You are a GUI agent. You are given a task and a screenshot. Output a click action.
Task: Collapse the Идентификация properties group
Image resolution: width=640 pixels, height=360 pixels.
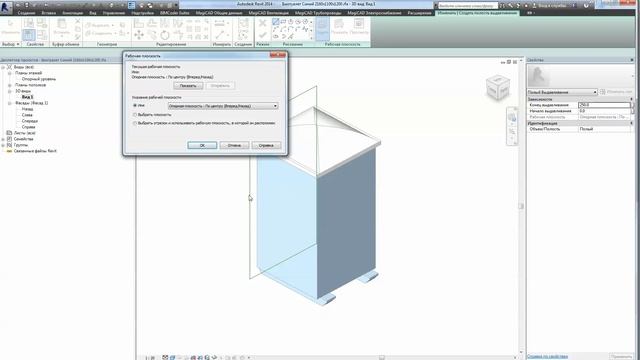coord(631,123)
